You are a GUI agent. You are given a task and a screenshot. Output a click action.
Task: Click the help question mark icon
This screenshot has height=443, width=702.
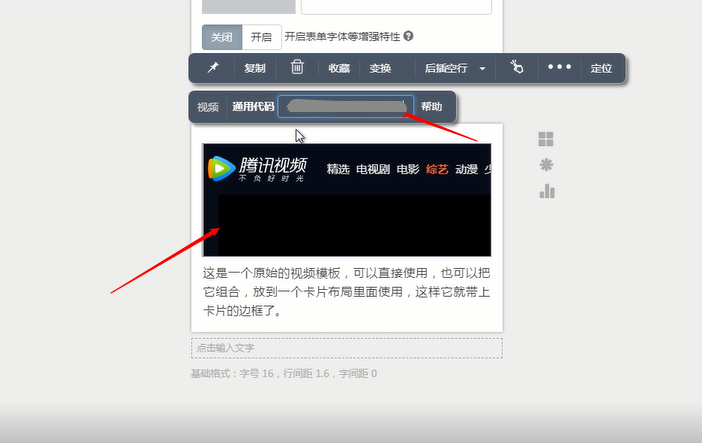point(408,36)
